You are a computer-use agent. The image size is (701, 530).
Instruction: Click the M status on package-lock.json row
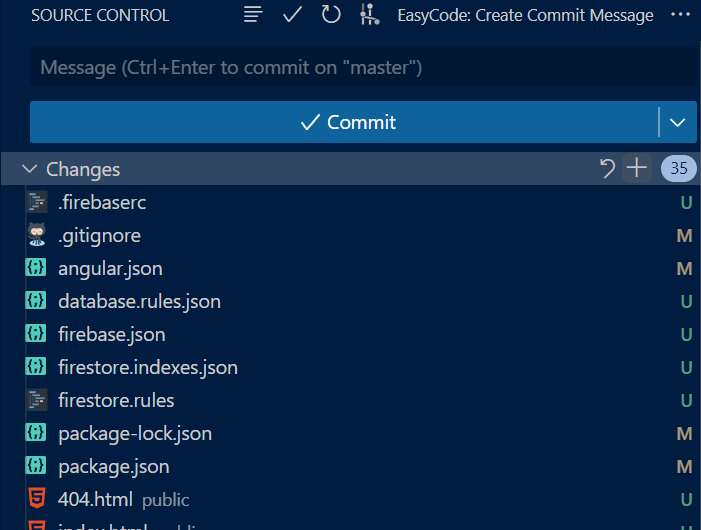pyautogui.click(x=684, y=434)
